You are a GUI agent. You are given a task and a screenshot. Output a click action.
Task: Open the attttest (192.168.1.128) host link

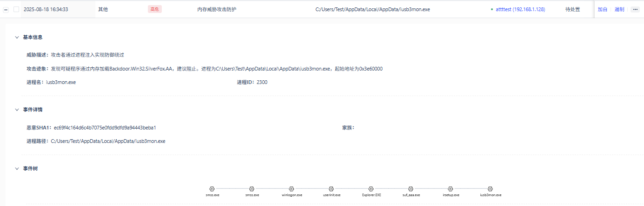(x=520, y=9)
